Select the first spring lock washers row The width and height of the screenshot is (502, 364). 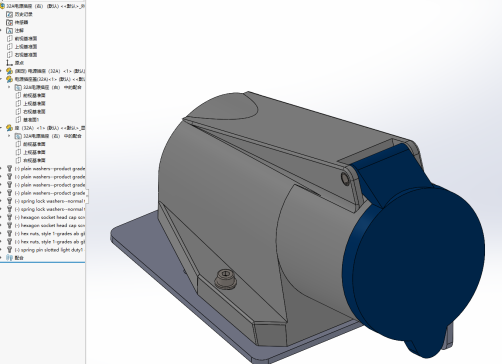[46, 201]
